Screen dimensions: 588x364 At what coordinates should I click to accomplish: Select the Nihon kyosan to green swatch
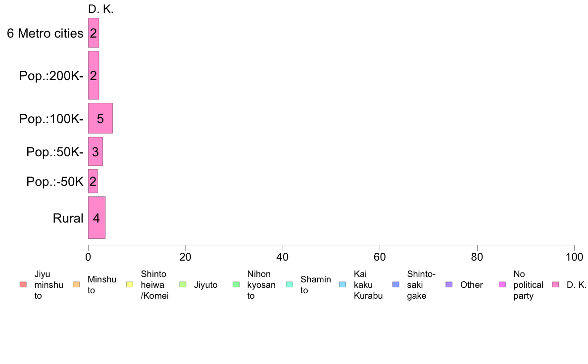tap(236, 284)
